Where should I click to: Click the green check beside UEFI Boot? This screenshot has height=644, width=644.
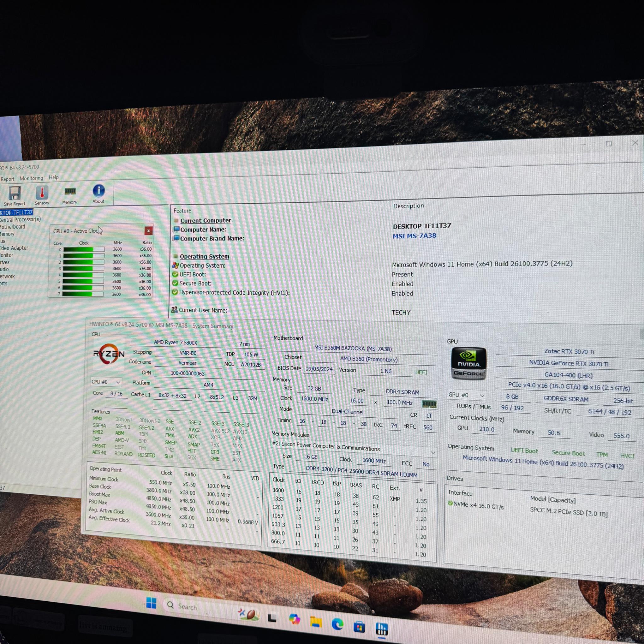click(x=175, y=274)
